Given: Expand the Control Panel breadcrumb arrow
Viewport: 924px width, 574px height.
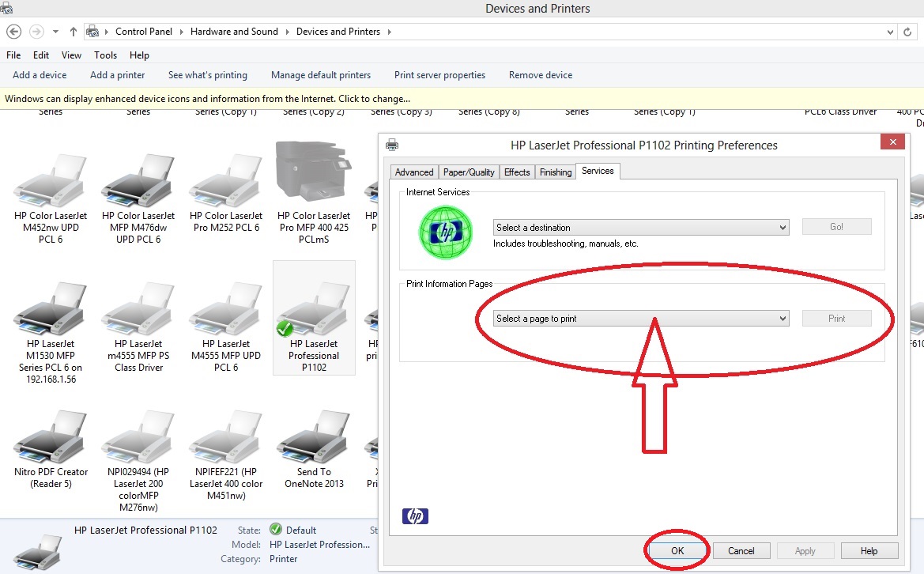Looking at the screenshot, I should (181, 32).
